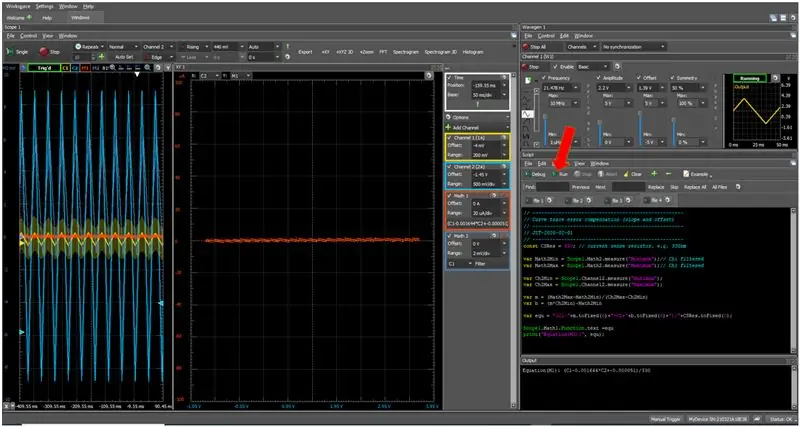Image resolution: width=800 pixels, height=427 pixels.
Task: Clear the script output
Action: 633,174
